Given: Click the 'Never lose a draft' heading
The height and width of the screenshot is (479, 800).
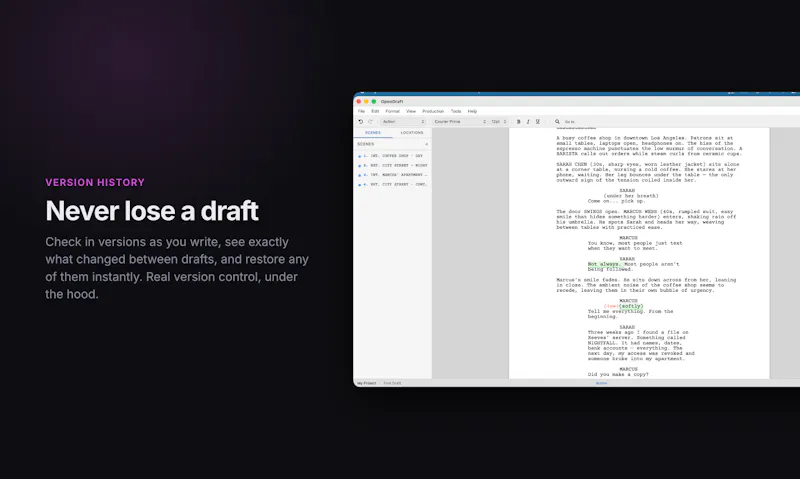Looking at the screenshot, I should 152,211.
